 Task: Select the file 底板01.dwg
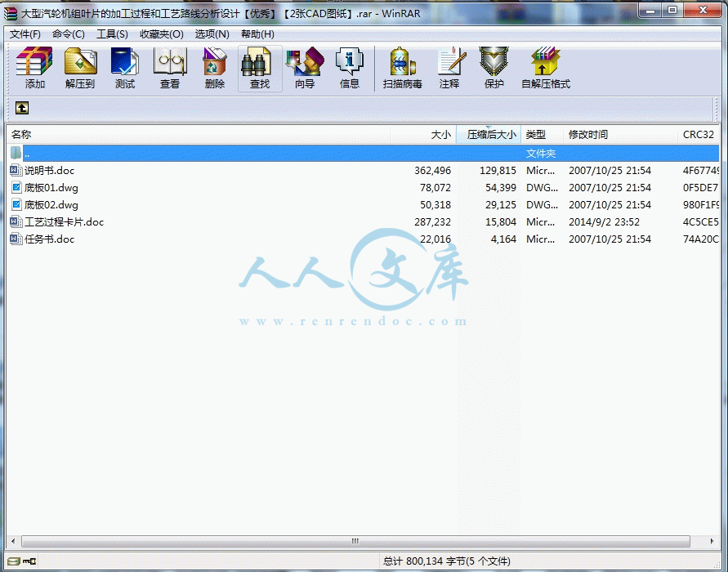click(51, 188)
